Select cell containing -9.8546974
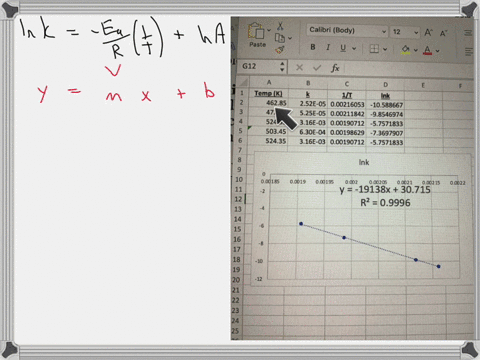 click(385, 115)
